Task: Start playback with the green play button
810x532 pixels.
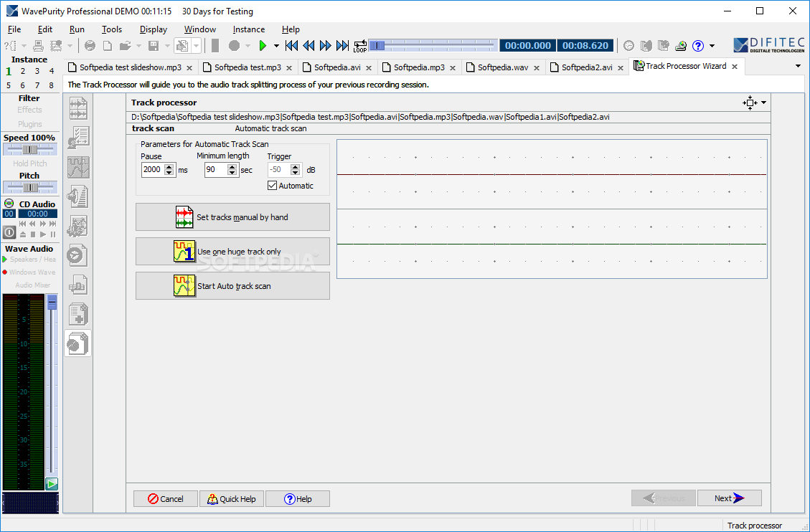Action: [x=263, y=46]
